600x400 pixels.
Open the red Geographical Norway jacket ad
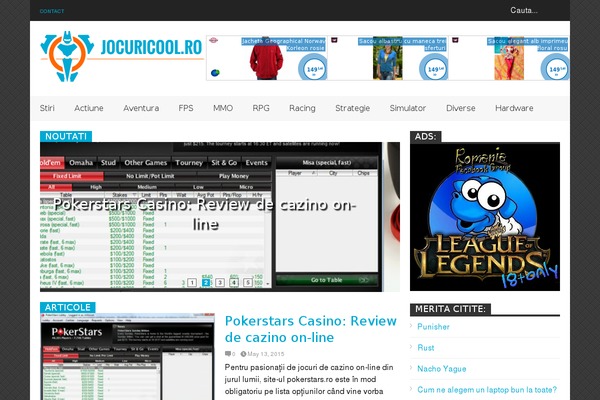267,58
